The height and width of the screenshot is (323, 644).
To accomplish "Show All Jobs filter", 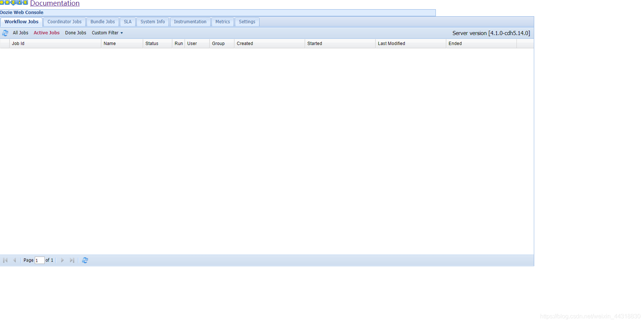I will tap(21, 33).
